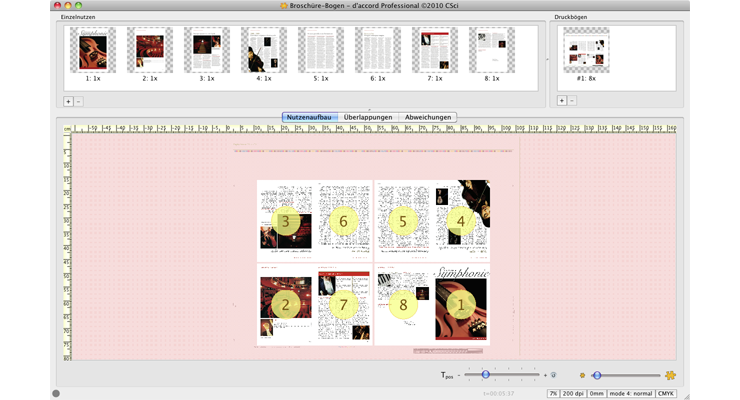740x400 pixels.
Task: Click the gray status indicator dot
Action: (56, 393)
